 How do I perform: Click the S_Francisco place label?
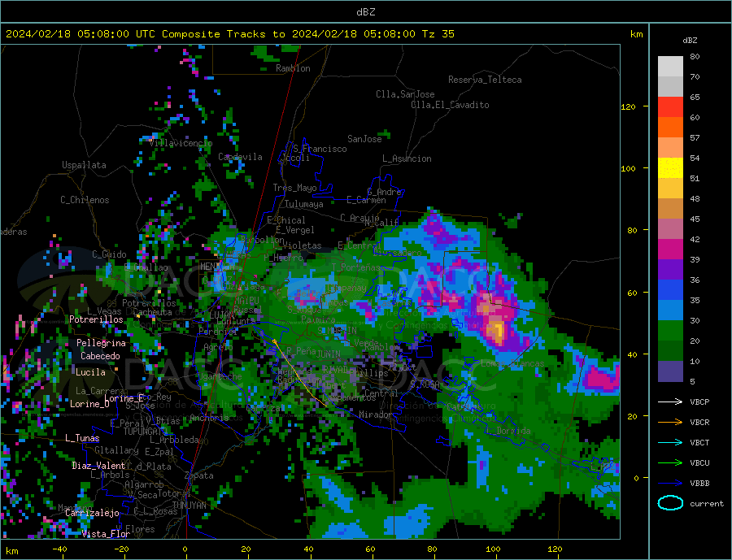tap(320, 149)
